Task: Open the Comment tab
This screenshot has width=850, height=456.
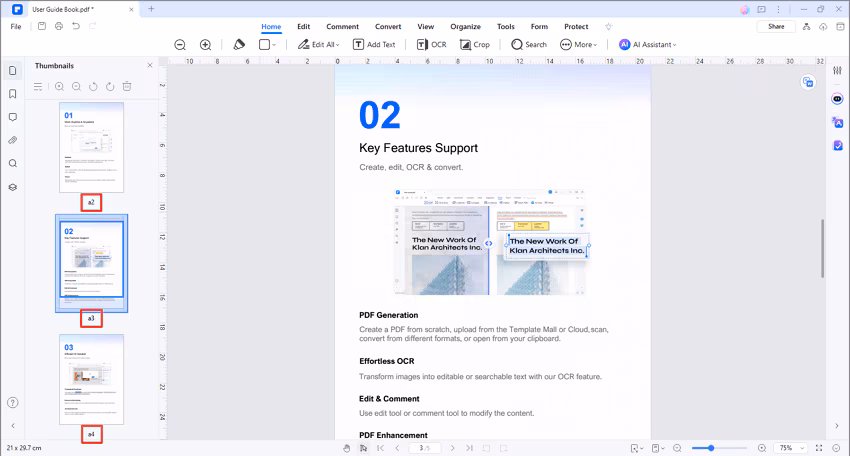Action: pos(342,27)
